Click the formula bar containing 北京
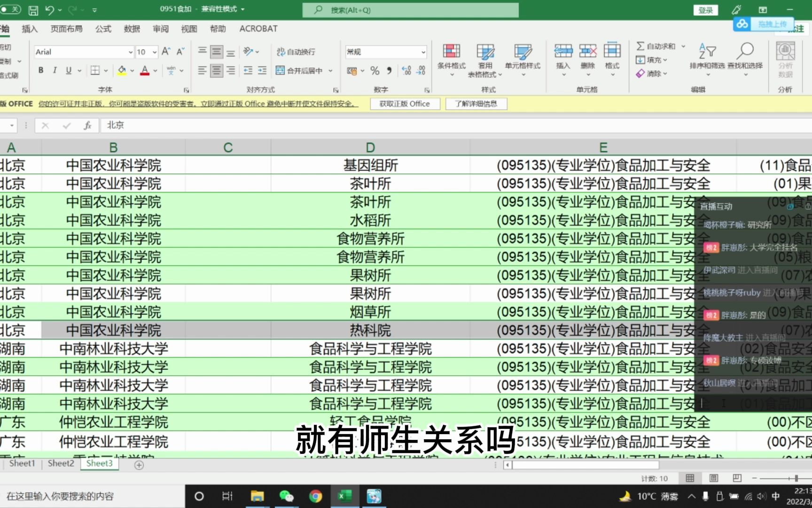Image resolution: width=812 pixels, height=508 pixels. click(x=456, y=125)
